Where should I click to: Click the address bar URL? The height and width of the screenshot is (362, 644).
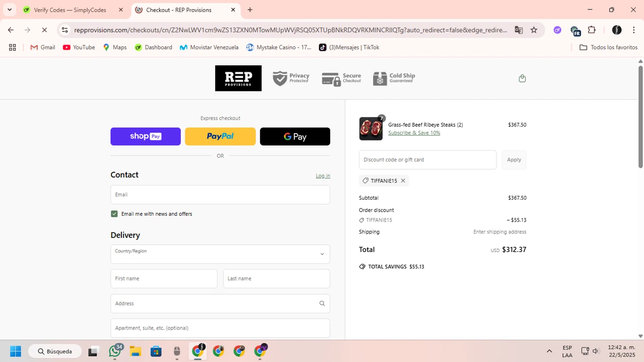point(290,30)
